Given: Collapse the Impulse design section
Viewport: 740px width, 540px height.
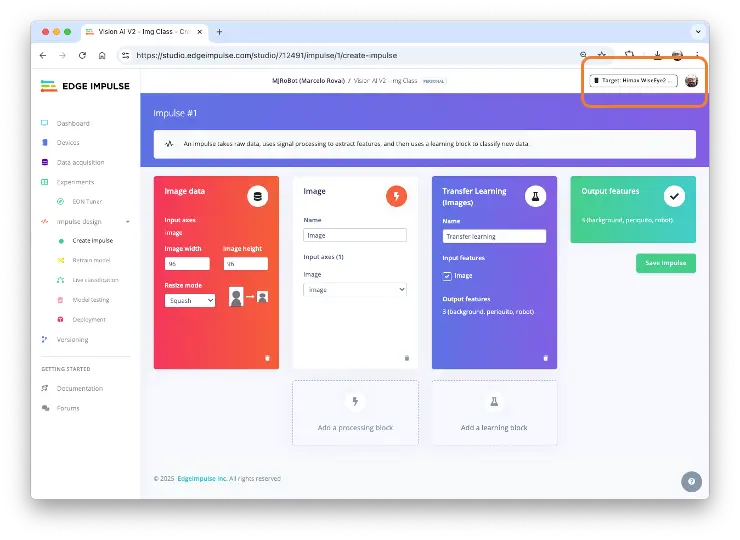Looking at the screenshot, I should pyautogui.click(x=127, y=221).
